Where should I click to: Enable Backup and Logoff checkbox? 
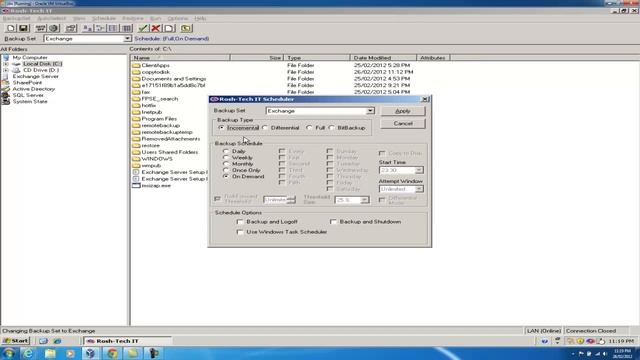coord(240,222)
